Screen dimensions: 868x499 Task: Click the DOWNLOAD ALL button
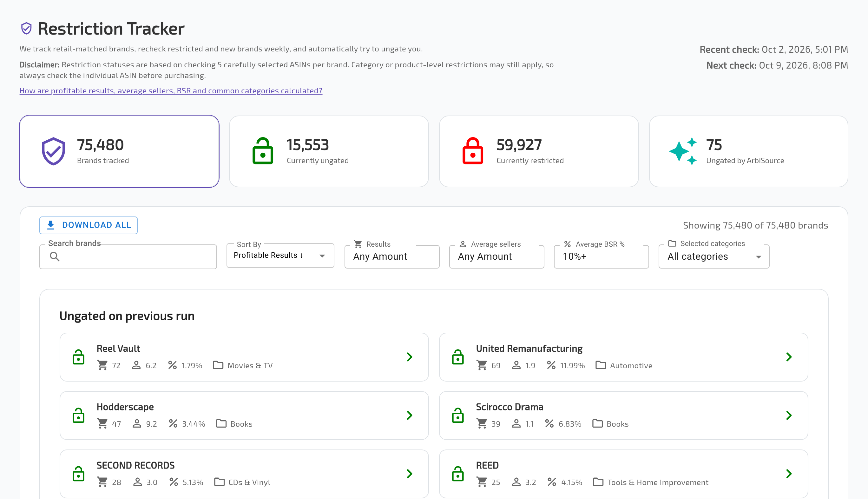click(89, 225)
